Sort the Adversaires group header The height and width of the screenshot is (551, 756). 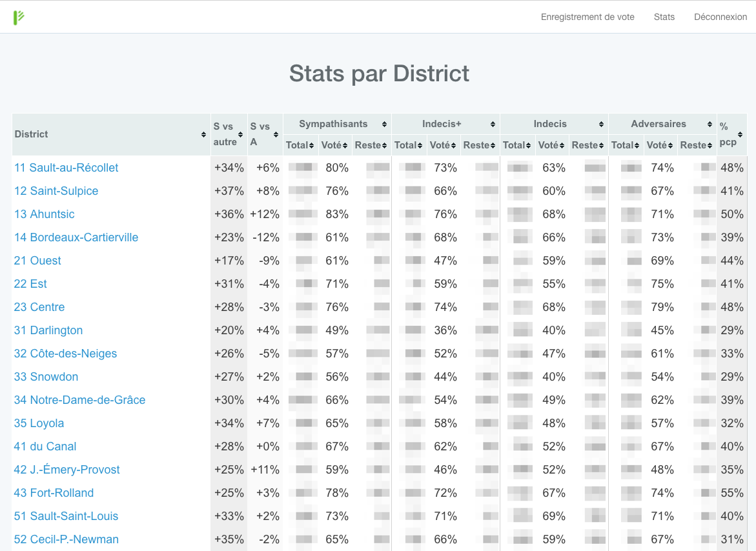pos(663,125)
